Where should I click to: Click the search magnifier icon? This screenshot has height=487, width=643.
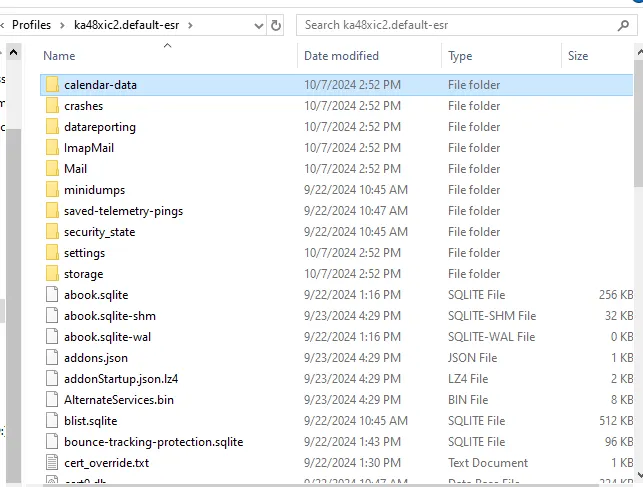(623, 25)
